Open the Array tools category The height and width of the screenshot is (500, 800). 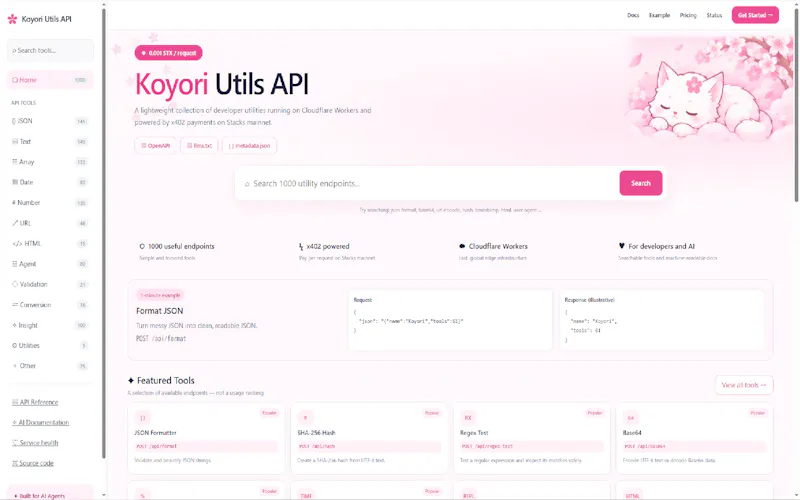pyautogui.click(x=50, y=162)
